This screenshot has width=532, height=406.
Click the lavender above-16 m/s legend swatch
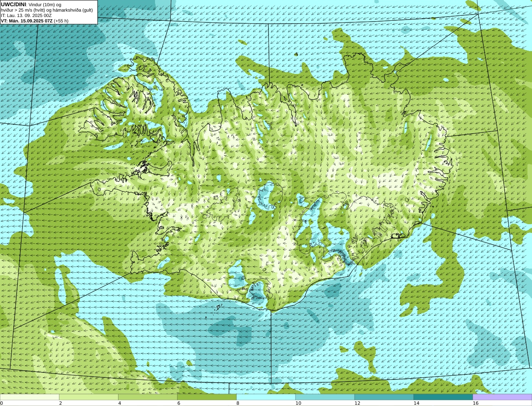click(502, 397)
